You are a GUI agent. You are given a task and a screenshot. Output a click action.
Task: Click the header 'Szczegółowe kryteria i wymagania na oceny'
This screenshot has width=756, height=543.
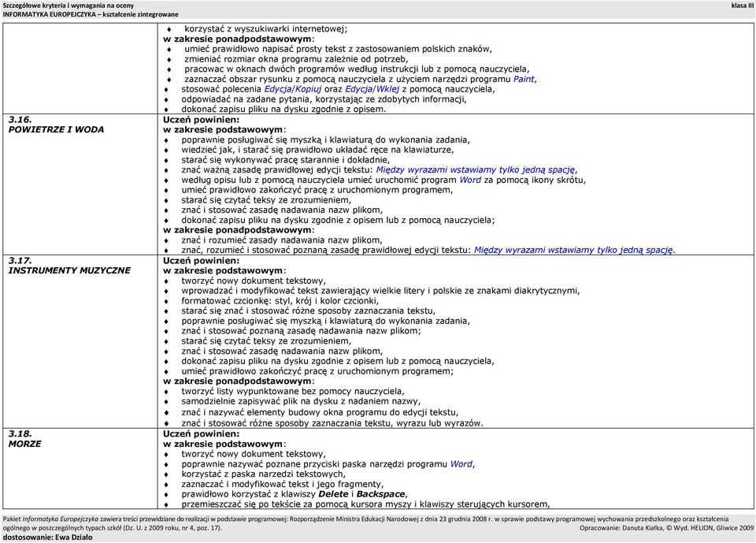coord(68,6)
